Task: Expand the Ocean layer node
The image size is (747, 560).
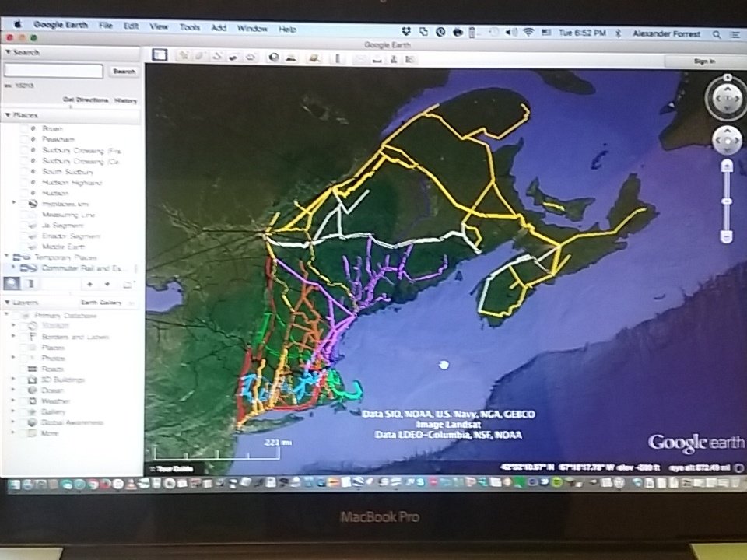Action: point(13,390)
